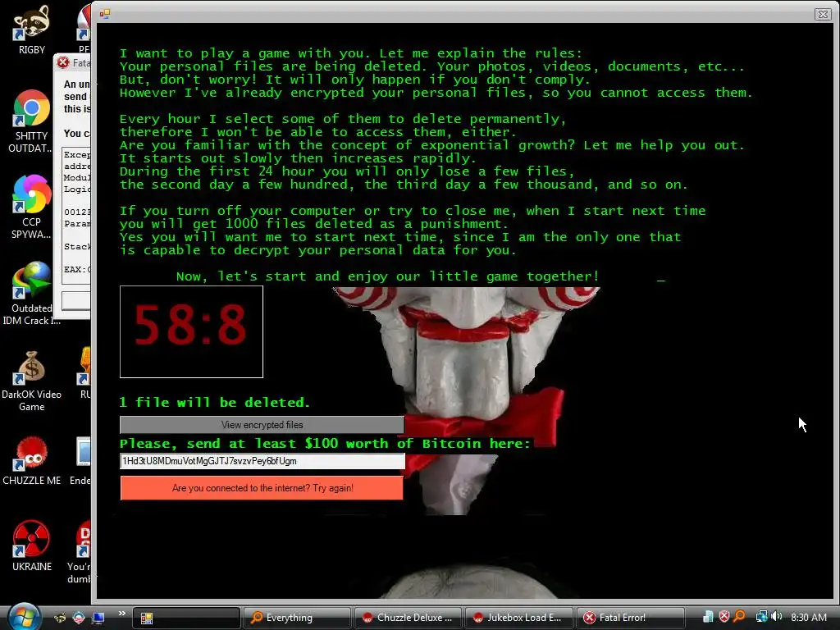Click the window icon in title bar
Image resolution: width=840 pixels, height=630 pixels.
coord(104,14)
